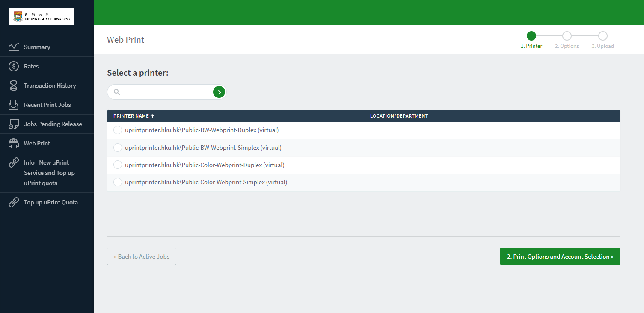Open the Transaction History menu item
644x313 pixels.
pyautogui.click(x=50, y=86)
